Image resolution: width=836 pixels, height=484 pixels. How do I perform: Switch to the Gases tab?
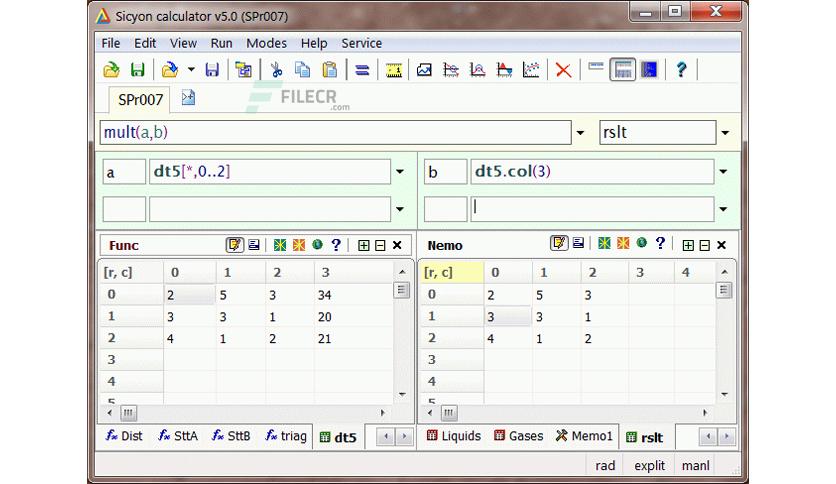pos(518,436)
